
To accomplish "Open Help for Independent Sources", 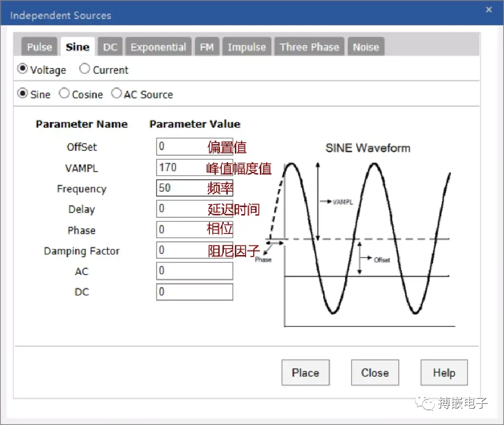I will click(444, 373).
